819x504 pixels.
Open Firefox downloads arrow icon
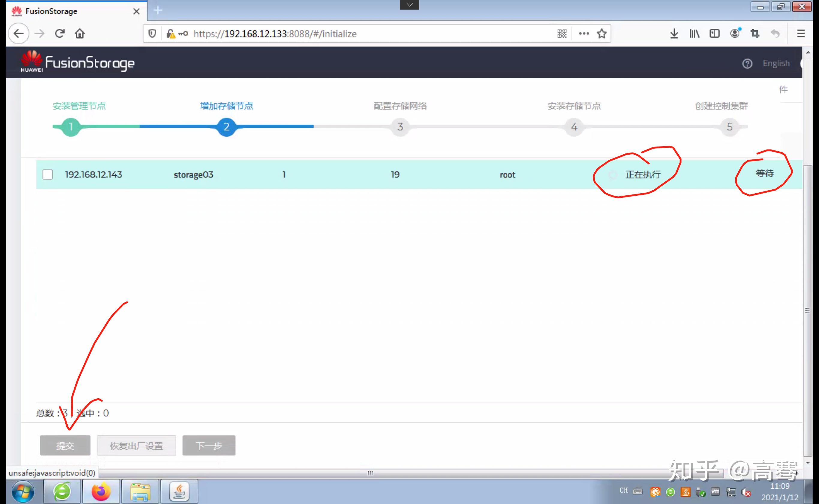tap(674, 34)
